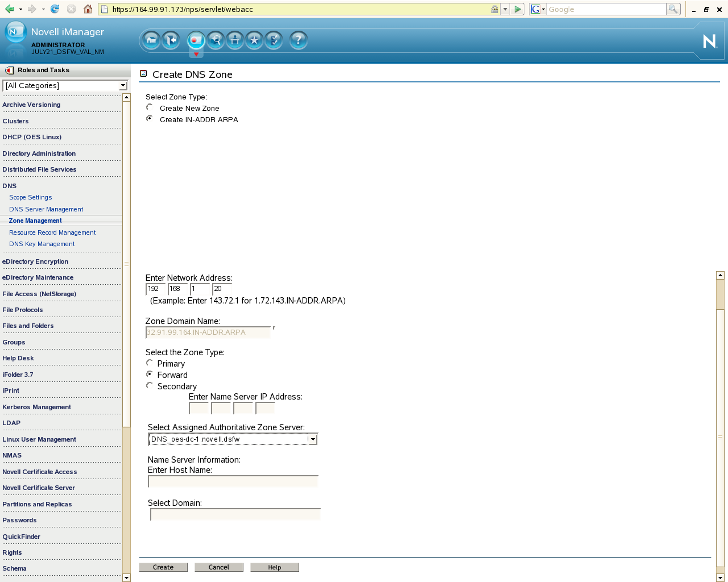The width and height of the screenshot is (728, 582).
Task: Click the main pane scrollbar down arrow
Action: tap(720, 578)
